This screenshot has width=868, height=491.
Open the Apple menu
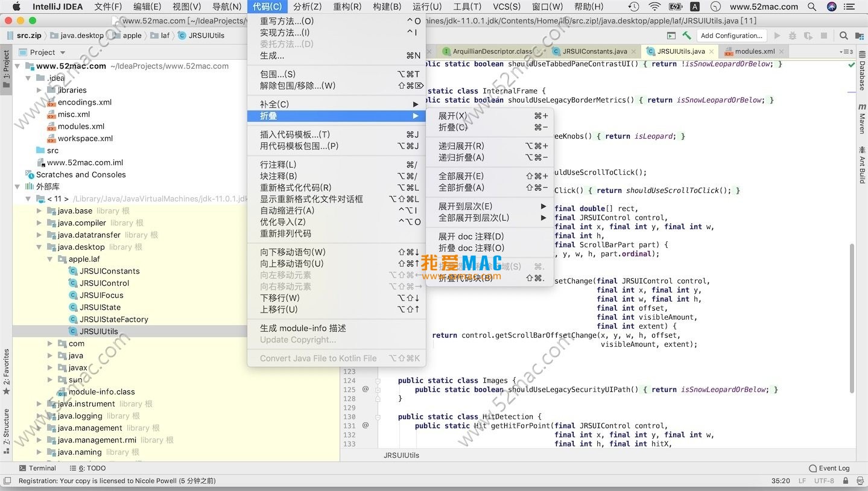[16, 7]
